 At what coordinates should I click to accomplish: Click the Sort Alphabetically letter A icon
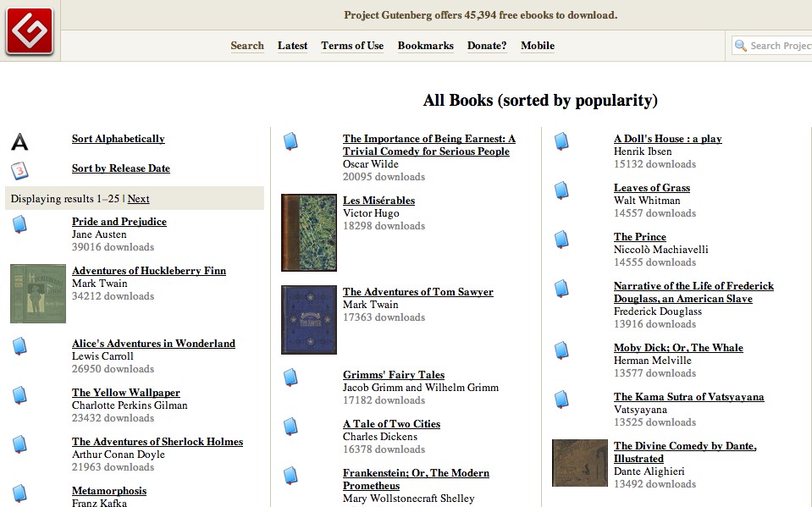pyautogui.click(x=19, y=141)
